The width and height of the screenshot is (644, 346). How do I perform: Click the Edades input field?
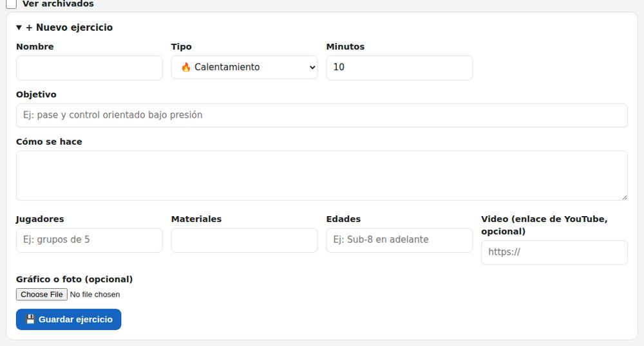click(x=399, y=240)
